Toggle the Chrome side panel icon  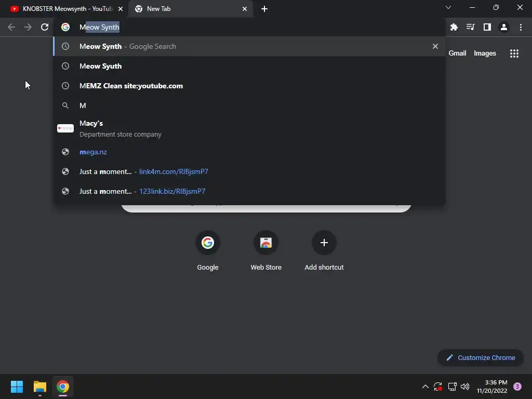487,27
